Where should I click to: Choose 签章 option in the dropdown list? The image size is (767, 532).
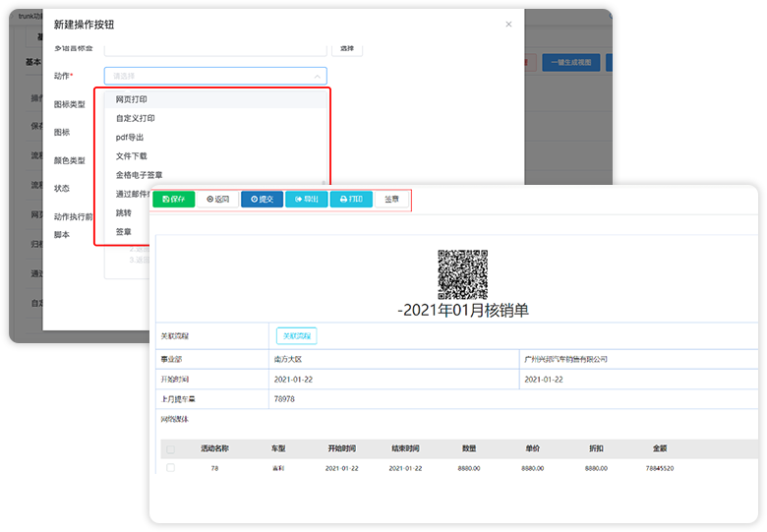pyautogui.click(x=124, y=232)
